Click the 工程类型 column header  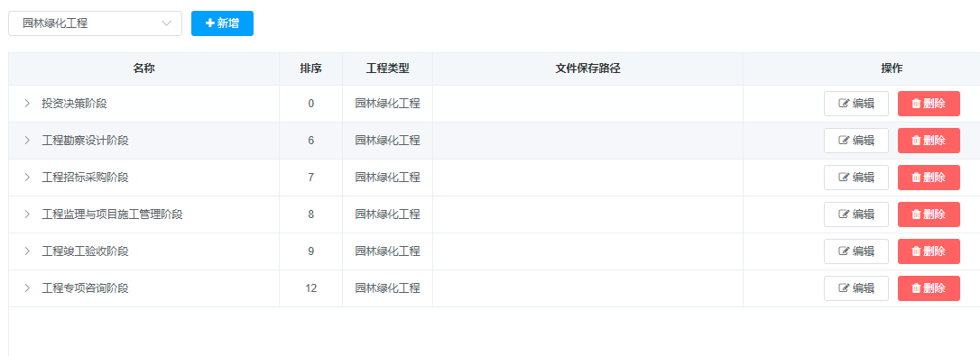pos(387,68)
